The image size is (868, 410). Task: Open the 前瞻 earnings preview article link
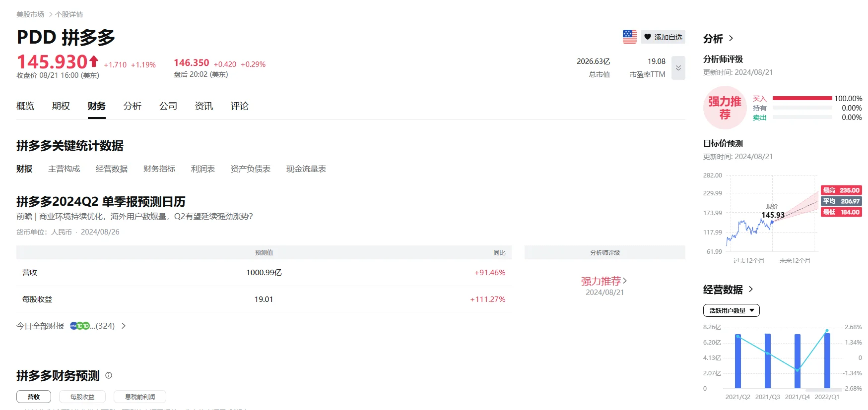(x=134, y=217)
